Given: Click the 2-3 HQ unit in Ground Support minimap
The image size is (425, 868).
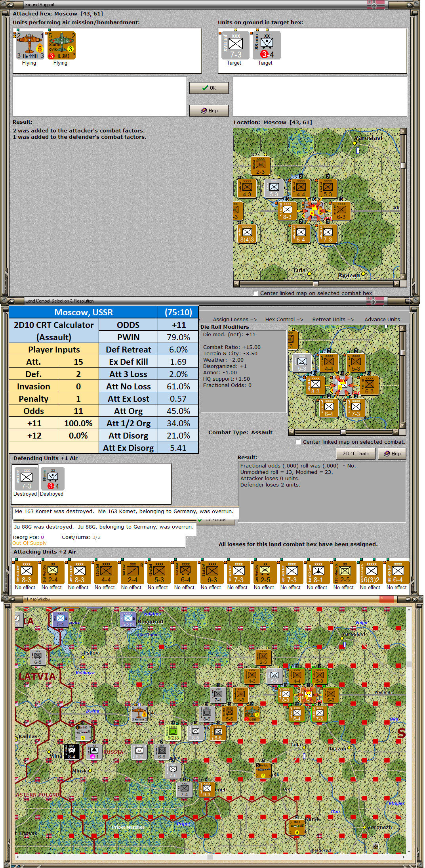Looking at the screenshot, I should coord(260,166).
